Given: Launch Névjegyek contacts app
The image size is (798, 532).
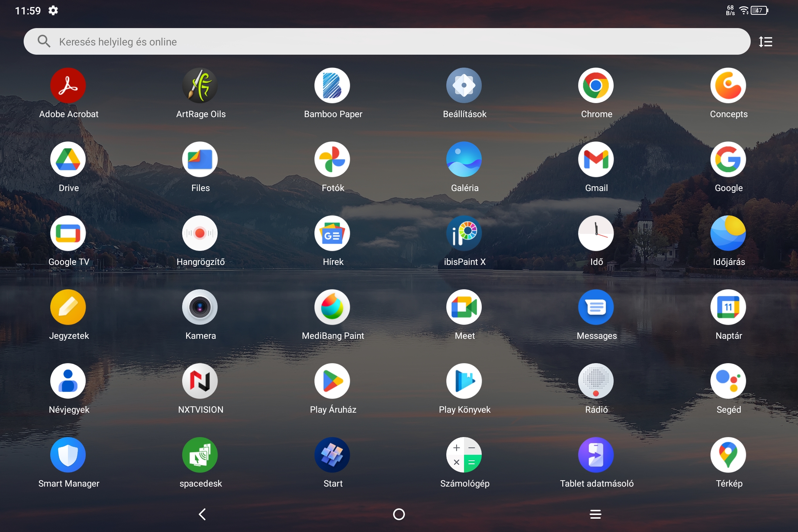Looking at the screenshot, I should click(68, 381).
